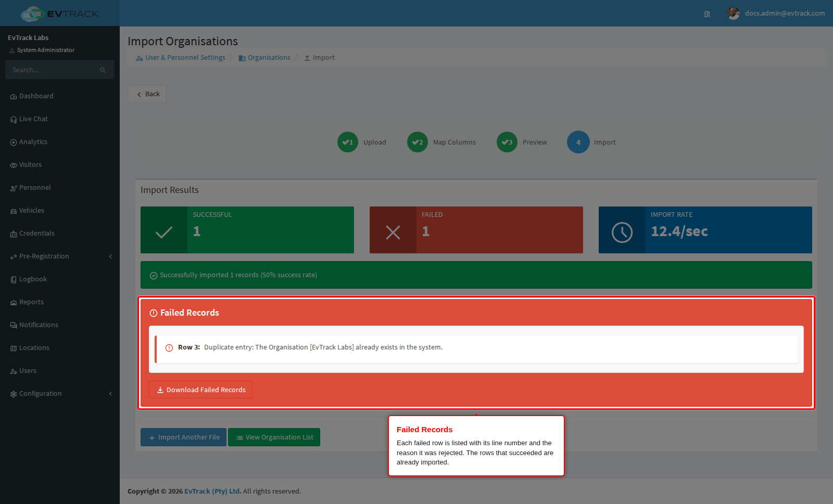Click the EvTrack logo in header

pyautogui.click(x=59, y=14)
